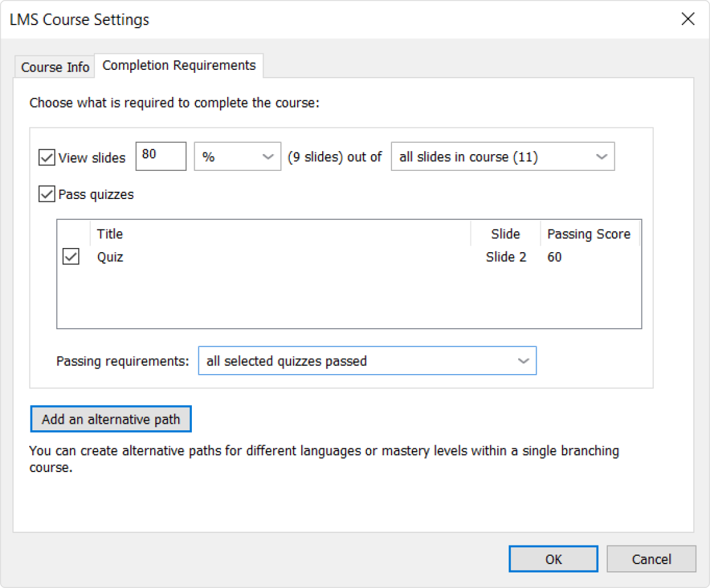
Task: Click the passing score value 60
Action: click(x=555, y=257)
